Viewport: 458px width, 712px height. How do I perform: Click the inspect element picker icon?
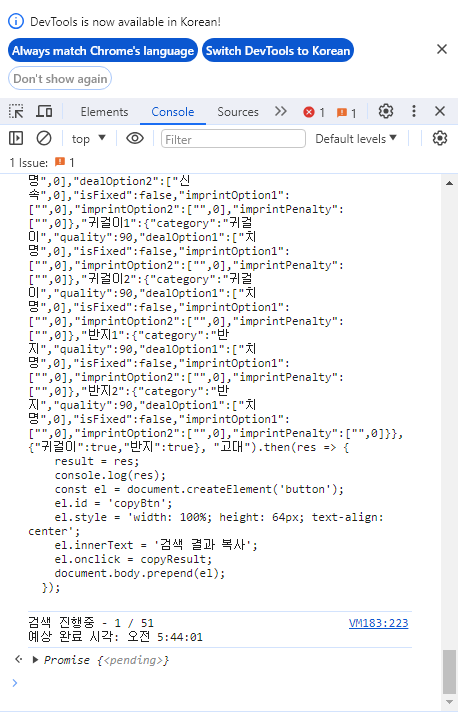pos(16,111)
